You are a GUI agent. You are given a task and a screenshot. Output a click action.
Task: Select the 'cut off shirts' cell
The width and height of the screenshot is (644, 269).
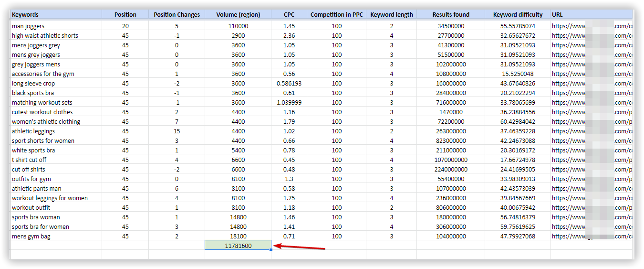[x=56, y=169]
